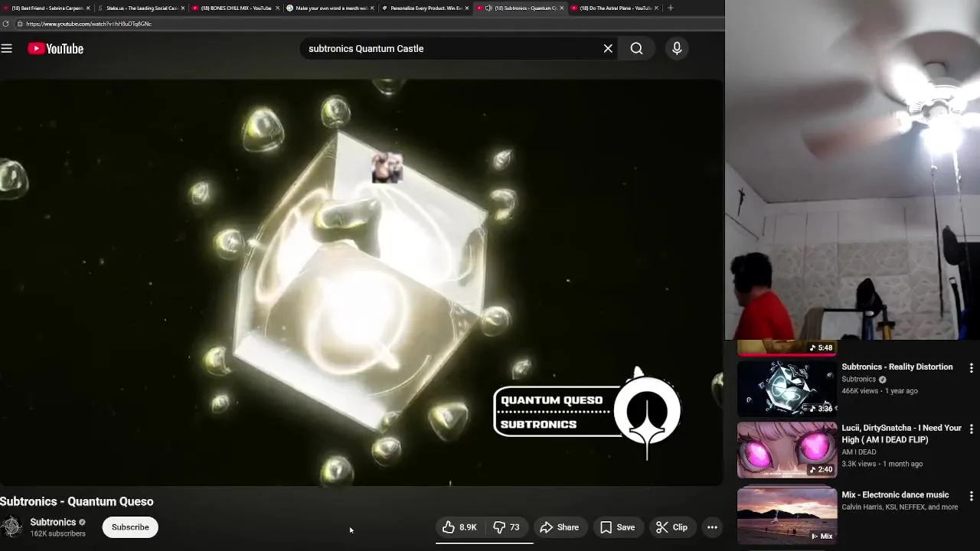Click the address bar URL youtube.com/watch

[89, 24]
